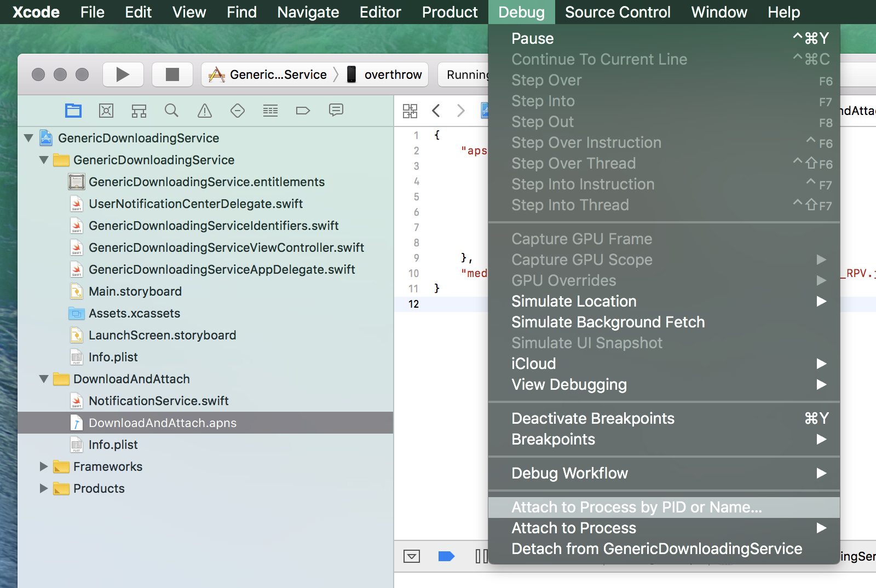876x588 pixels.
Task: Select Assets.xcassets catalog
Action: point(205,313)
